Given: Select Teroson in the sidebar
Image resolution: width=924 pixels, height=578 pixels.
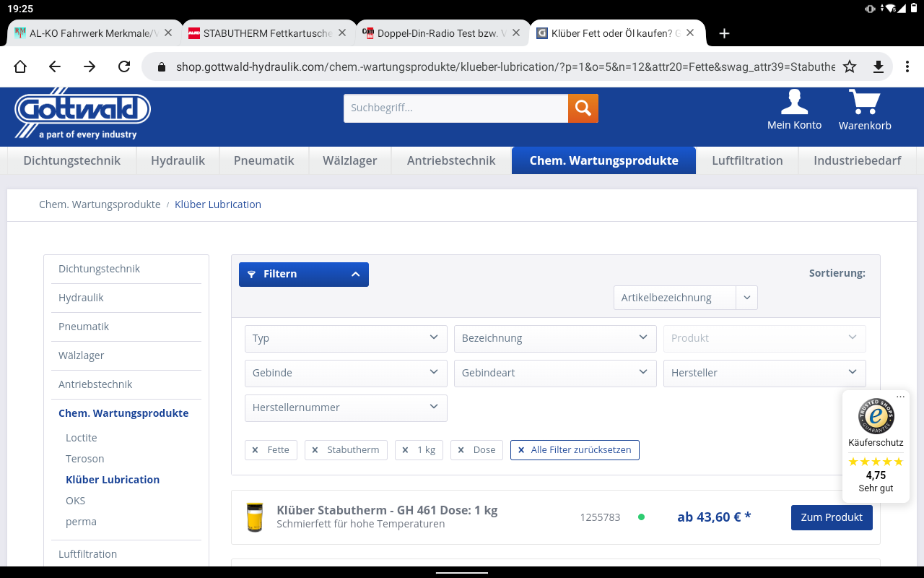Looking at the screenshot, I should pyautogui.click(x=84, y=459).
